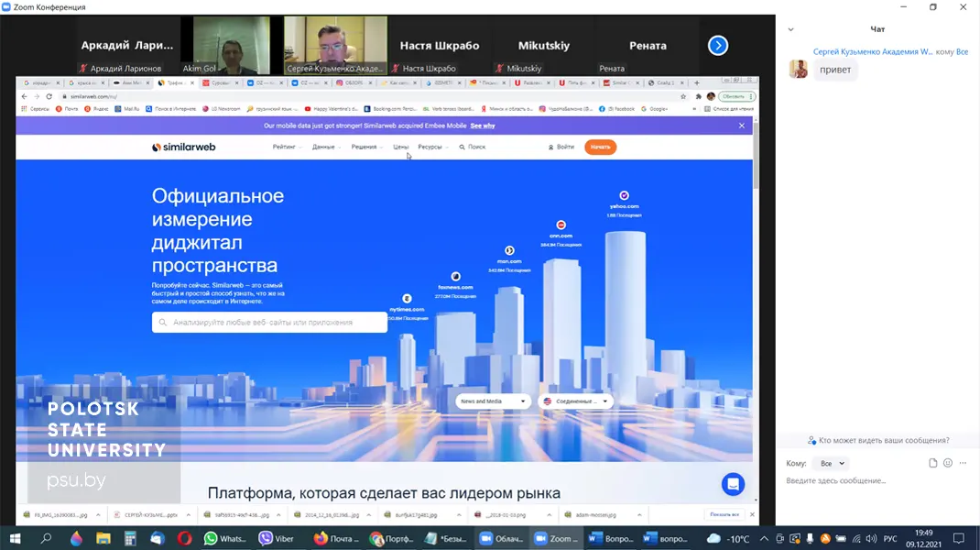This screenshot has width=980, height=550.
Task: Open File Explorer from the taskbar
Action: 103,538
